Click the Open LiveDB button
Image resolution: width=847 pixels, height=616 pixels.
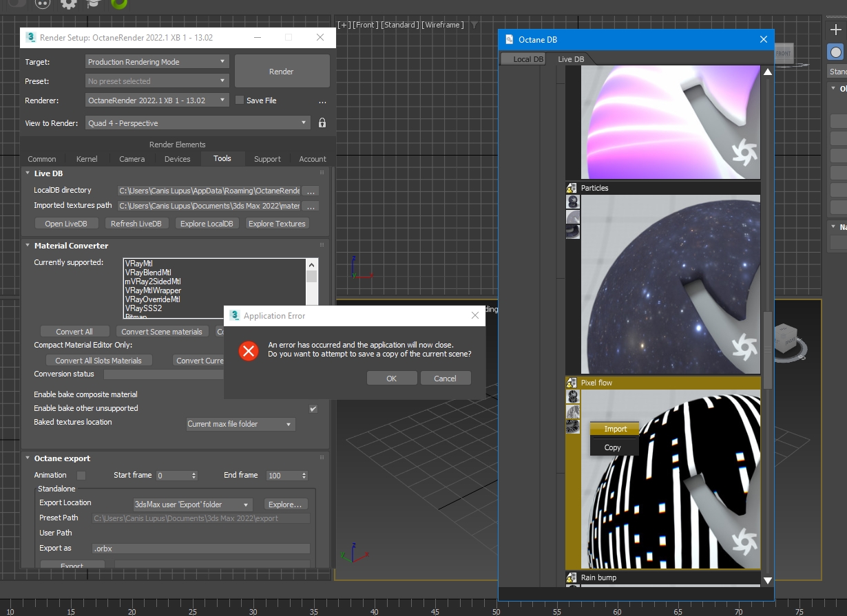pos(66,224)
